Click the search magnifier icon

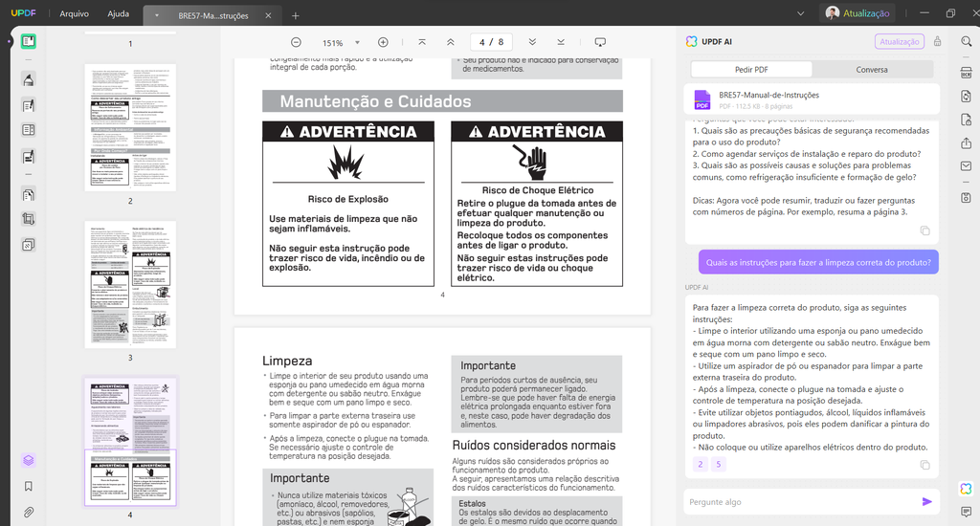pyautogui.click(x=967, y=42)
